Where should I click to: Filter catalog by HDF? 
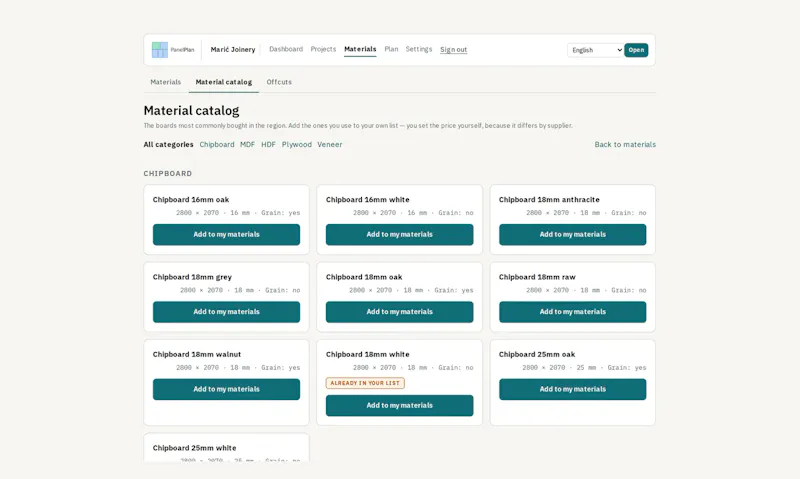click(268, 144)
